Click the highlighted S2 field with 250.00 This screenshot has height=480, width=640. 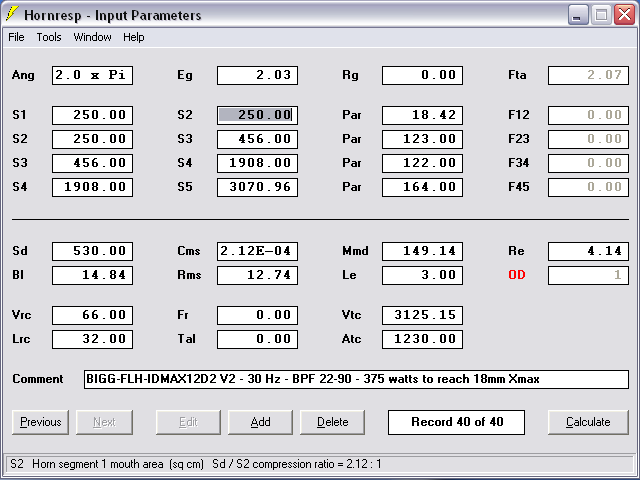[258, 116]
